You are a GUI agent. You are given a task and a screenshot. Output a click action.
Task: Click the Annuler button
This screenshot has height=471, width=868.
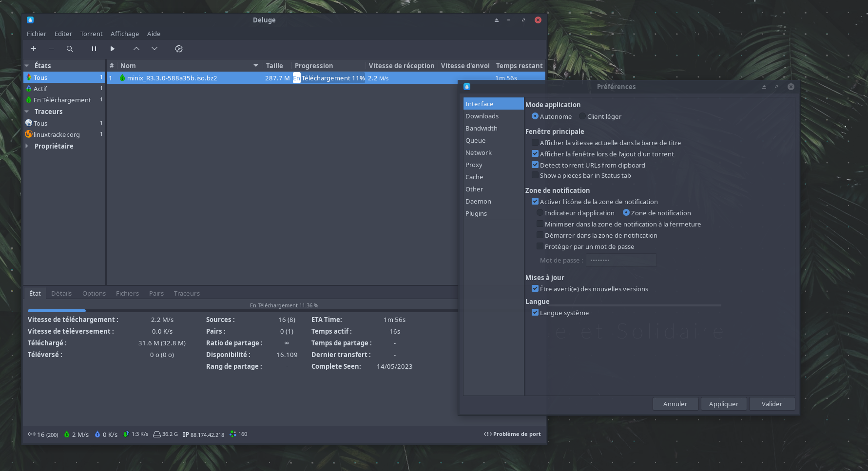(x=675, y=404)
